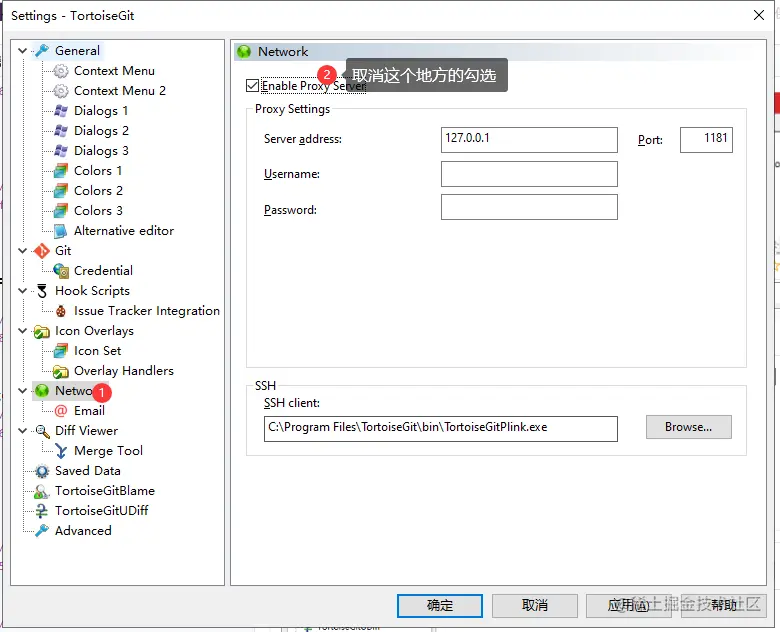This screenshot has height=632, width=780.
Task: Click the Colors 1 palette icon
Action: coord(61,171)
